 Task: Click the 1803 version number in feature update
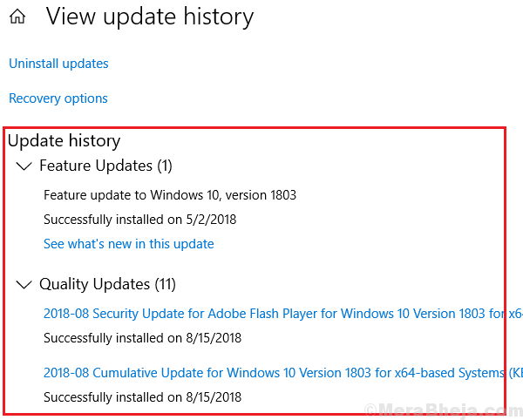coord(283,195)
